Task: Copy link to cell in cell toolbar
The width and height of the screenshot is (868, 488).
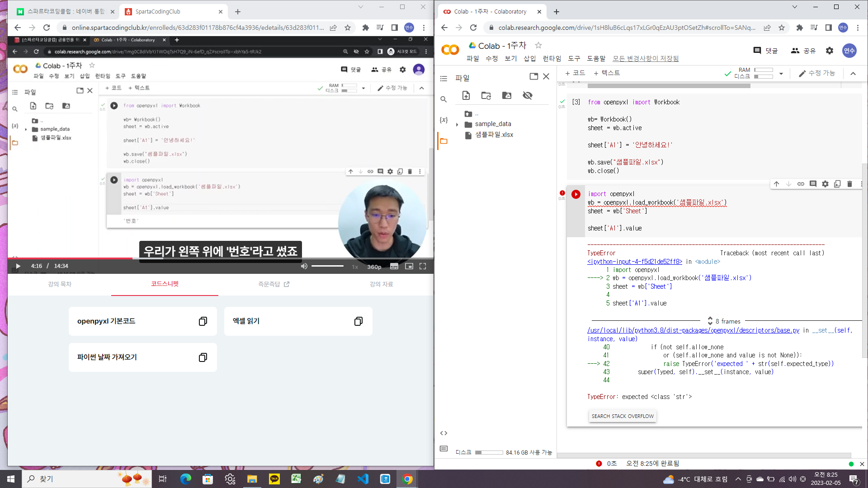Action: [x=801, y=184]
